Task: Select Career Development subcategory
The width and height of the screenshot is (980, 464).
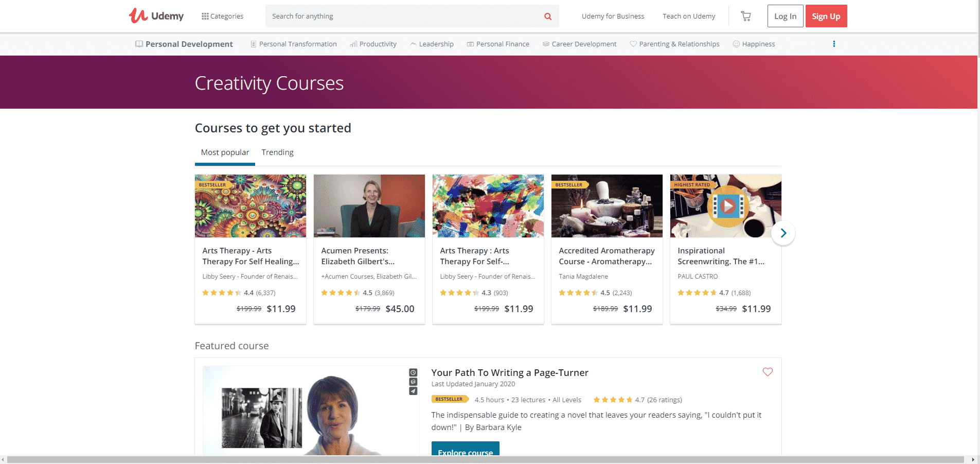Action: click(579, 44)
